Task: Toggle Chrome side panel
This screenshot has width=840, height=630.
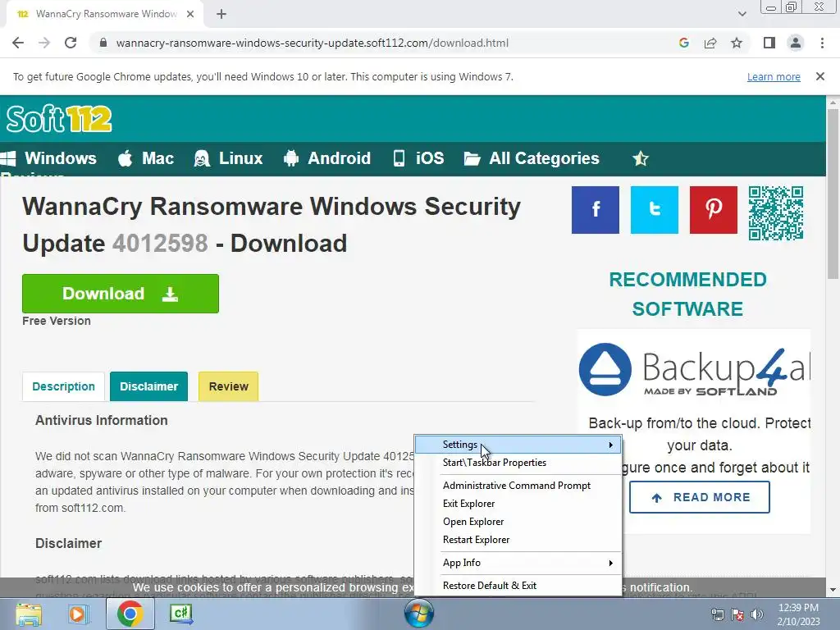Action: point(769,43)
